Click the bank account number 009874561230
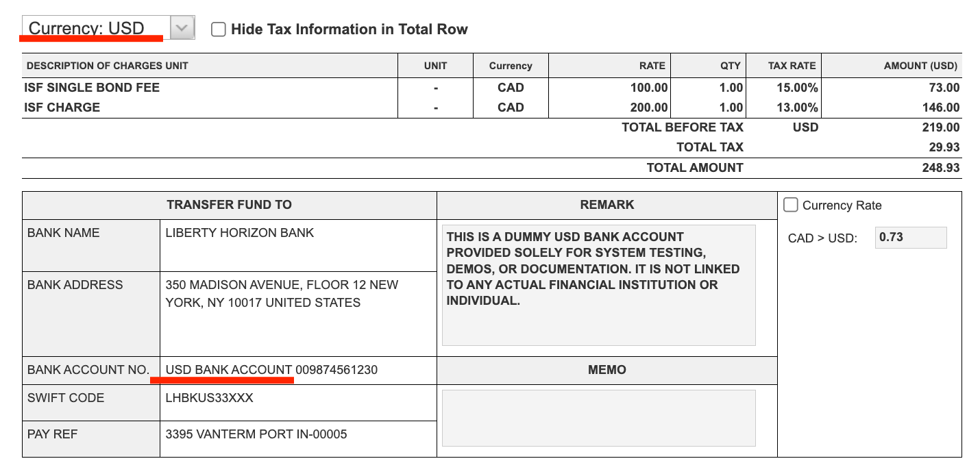 point(336,370)
